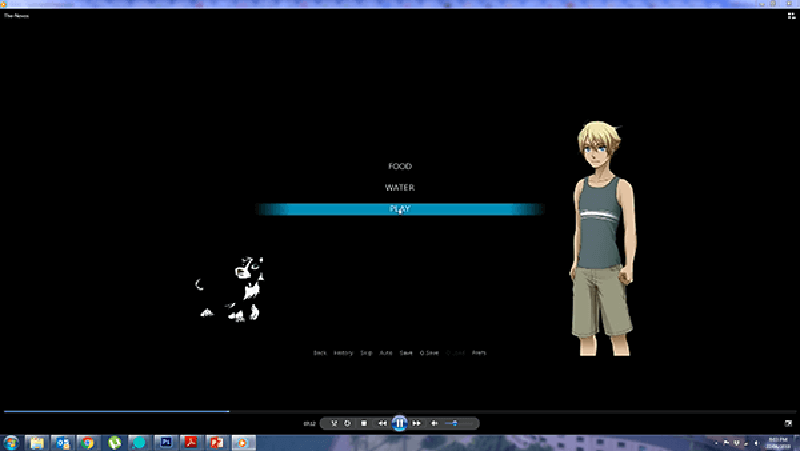Click Save in the quick menu
The image size is (800, 451).
406,353
